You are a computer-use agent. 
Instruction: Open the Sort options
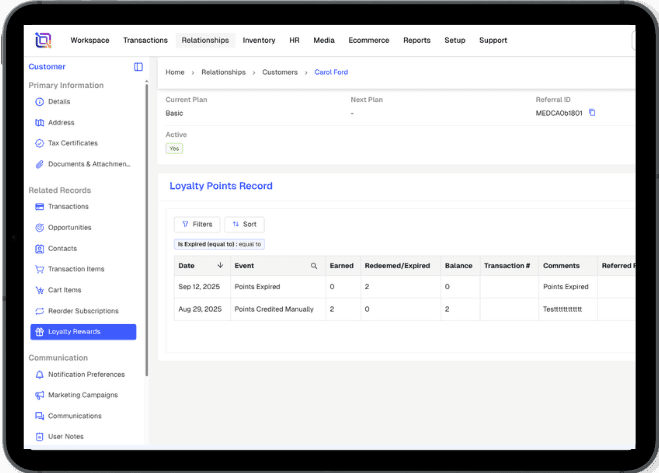pos(244,224)
